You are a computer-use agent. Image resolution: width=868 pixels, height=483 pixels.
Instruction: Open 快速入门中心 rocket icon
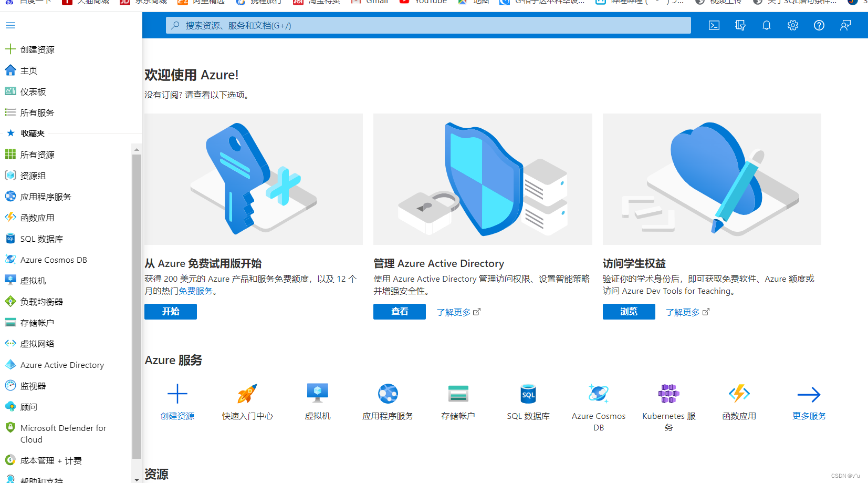tap(247, 394)
